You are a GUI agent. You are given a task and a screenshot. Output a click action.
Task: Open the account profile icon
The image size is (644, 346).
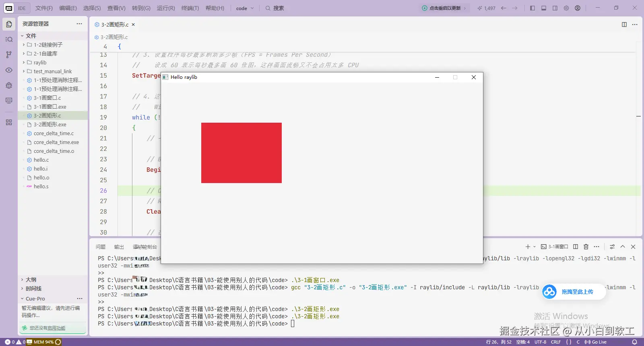coord(578,8)
